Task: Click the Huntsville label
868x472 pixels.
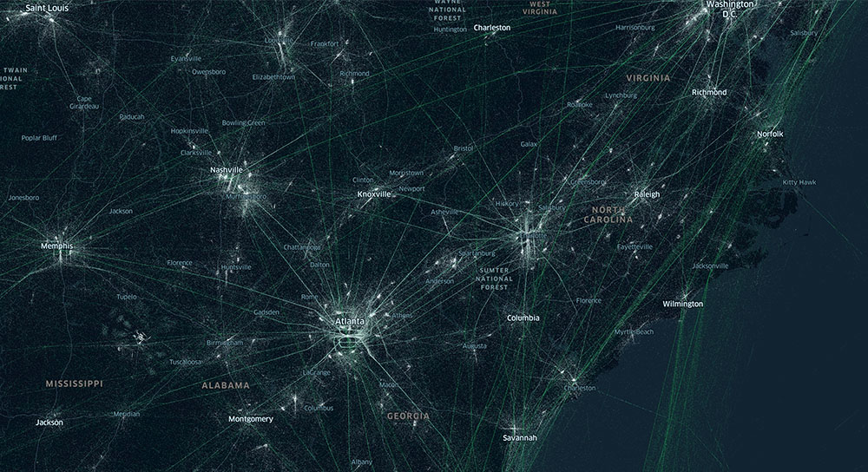Action: (x=236, y=267)
